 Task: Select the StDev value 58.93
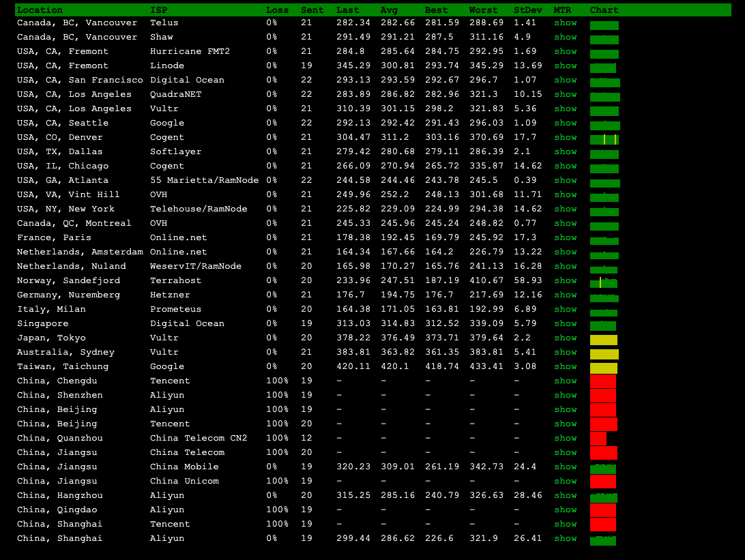pos(528,280)
